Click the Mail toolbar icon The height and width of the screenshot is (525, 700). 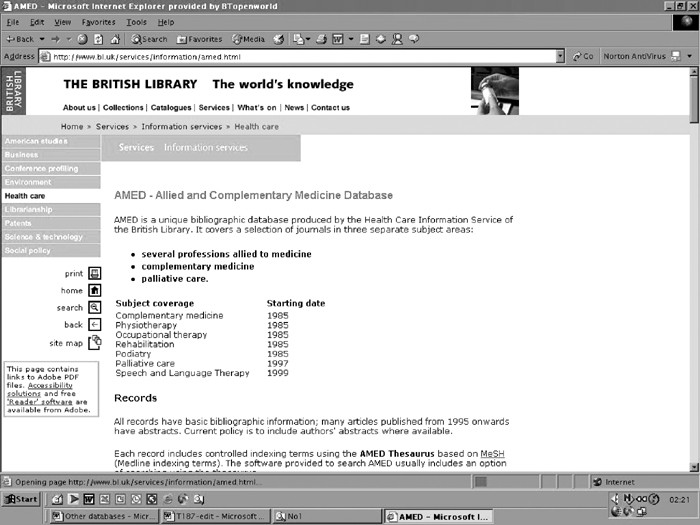click(298, 39)
